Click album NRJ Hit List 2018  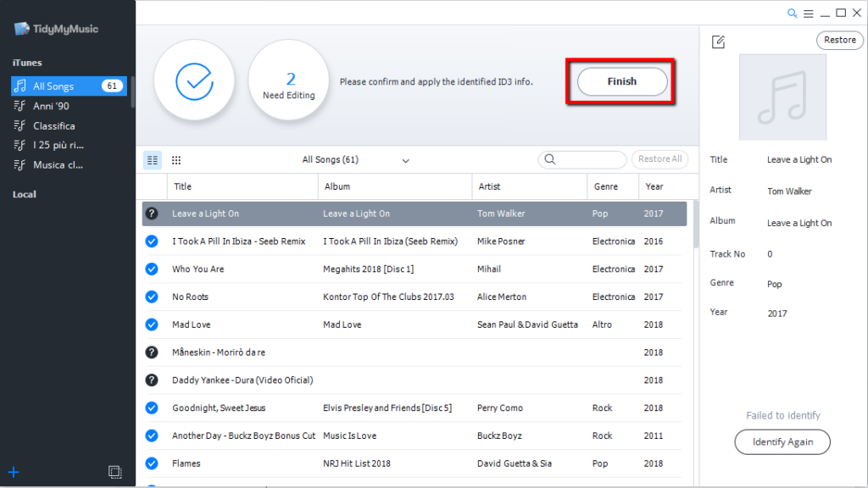[x=357, y=463]
